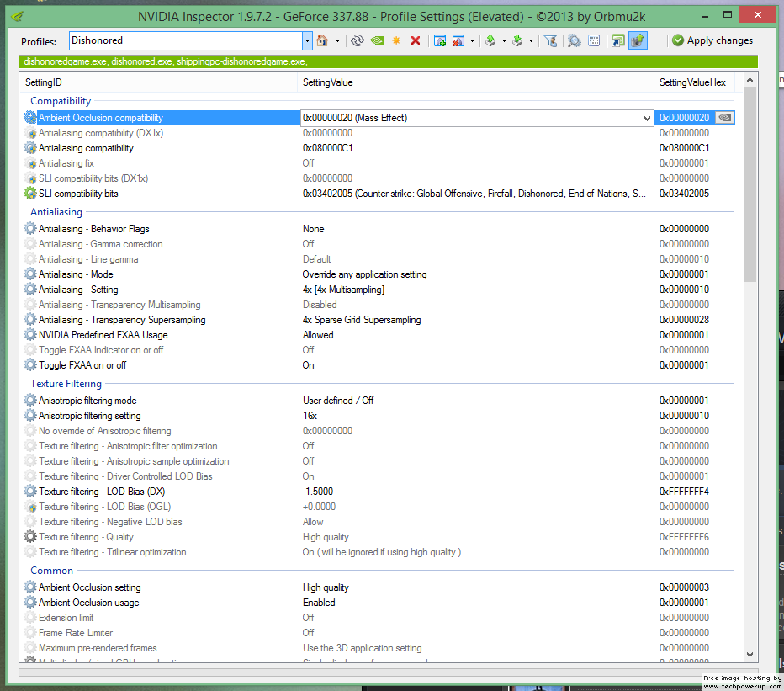Click the highlighted rightmost toolbar icon with green arrow
The height and width of the screenshot is (691, 784).
pyautogui.click(x=638, y=40)
